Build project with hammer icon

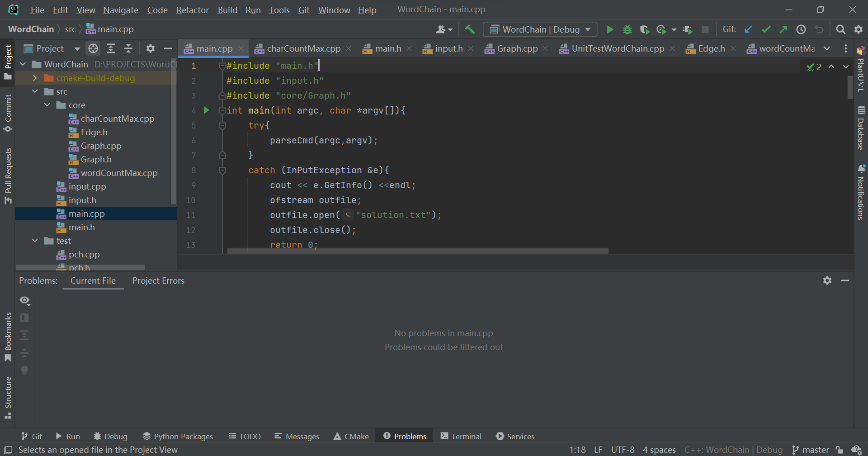point(470,29)
